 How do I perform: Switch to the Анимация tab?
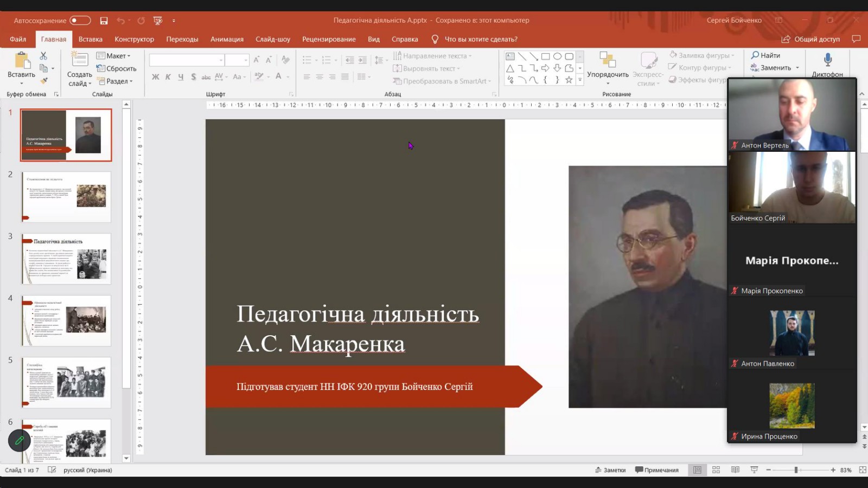tap(227, 39)
